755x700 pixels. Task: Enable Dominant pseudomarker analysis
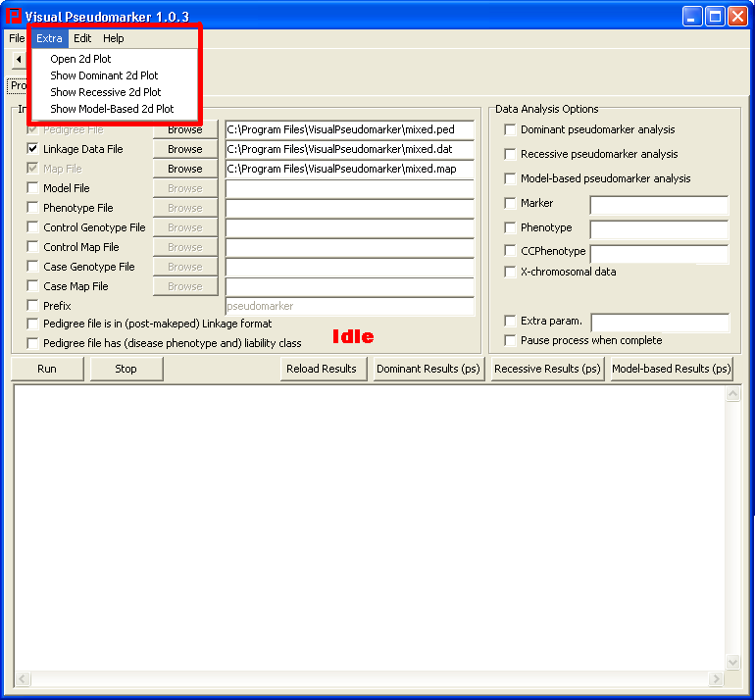click(x=510, y=129)
